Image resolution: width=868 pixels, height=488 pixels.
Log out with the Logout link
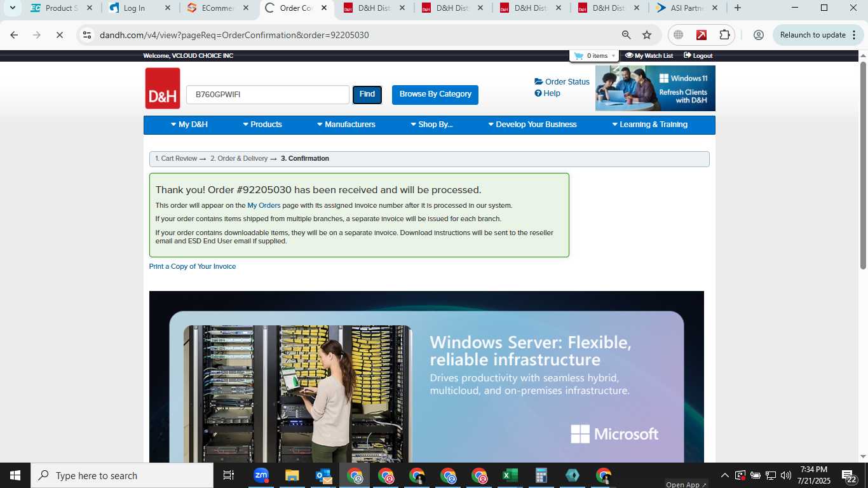[x=698, y=56]
